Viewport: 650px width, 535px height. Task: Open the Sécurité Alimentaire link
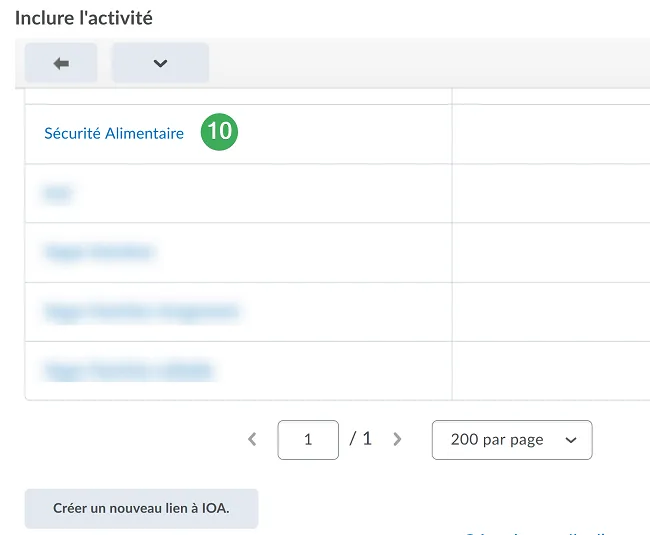point(114,133)
